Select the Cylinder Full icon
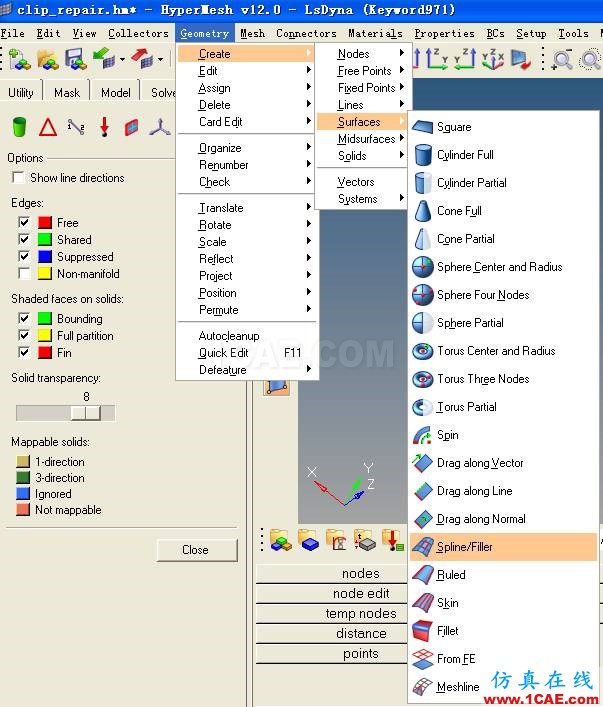603x707 pixels. [x=423, y=155]
